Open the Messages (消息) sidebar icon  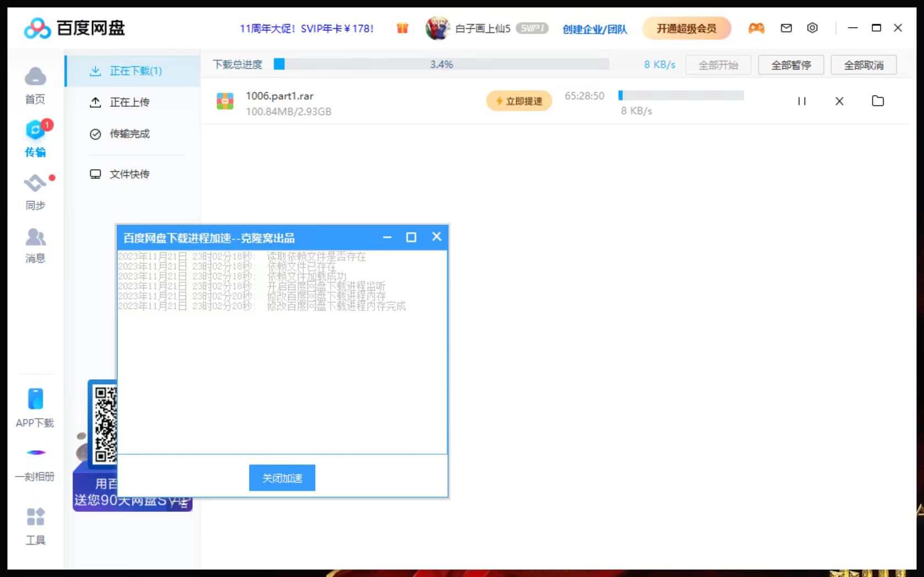[x=35, y=238]
